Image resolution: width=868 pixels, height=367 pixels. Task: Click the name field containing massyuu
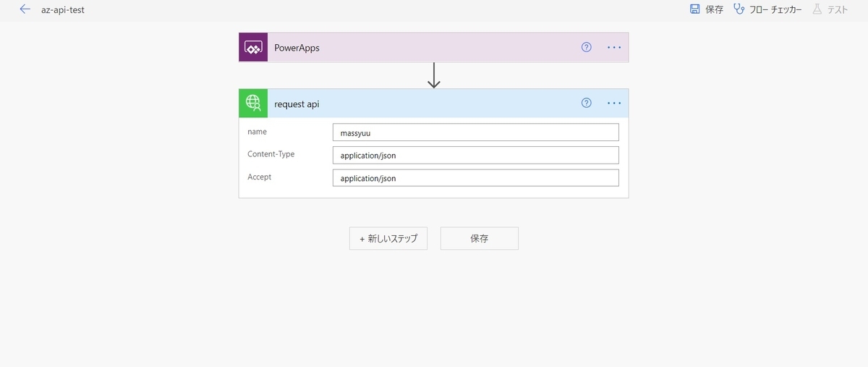click(x=476, y=132)
